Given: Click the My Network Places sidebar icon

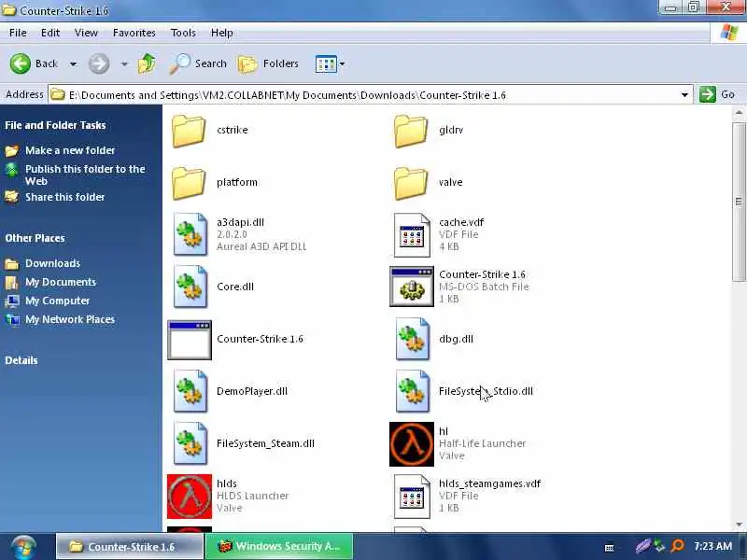Looking at the screenshot, I should (11, 319).
